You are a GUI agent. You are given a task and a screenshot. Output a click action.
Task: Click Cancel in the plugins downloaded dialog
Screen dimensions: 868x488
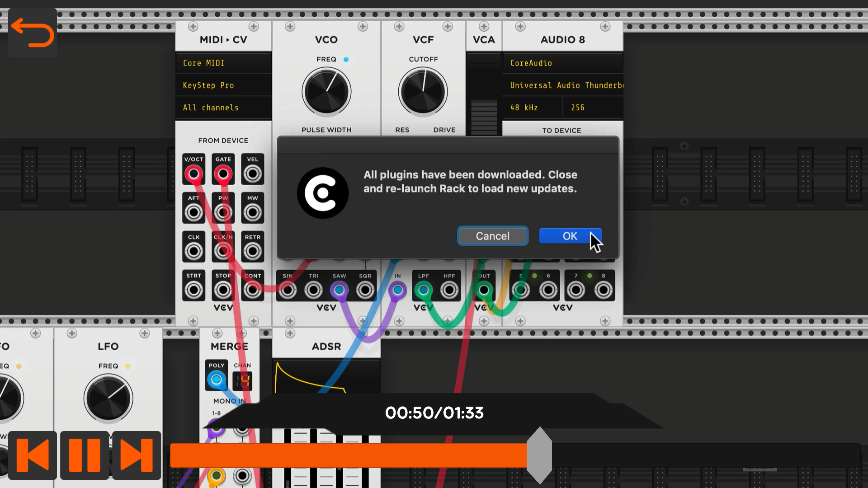point(493,236)
